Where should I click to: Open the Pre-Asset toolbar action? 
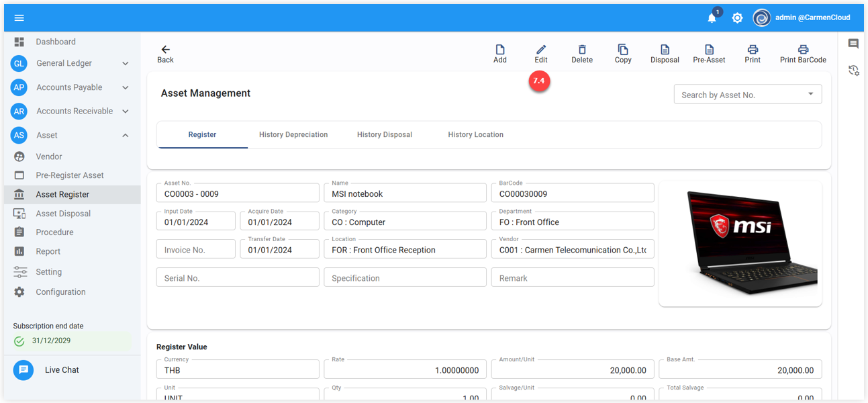708,54
